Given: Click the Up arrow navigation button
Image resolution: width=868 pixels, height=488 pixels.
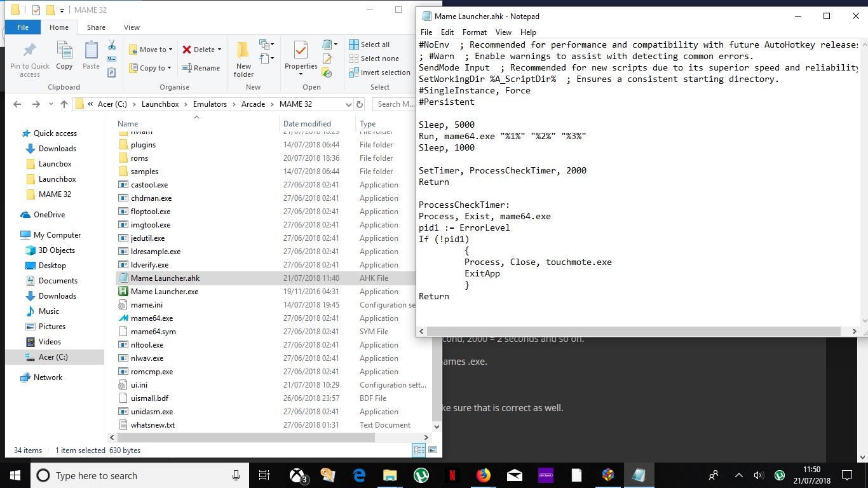Looking at the screenshot, I should (64, 104).
